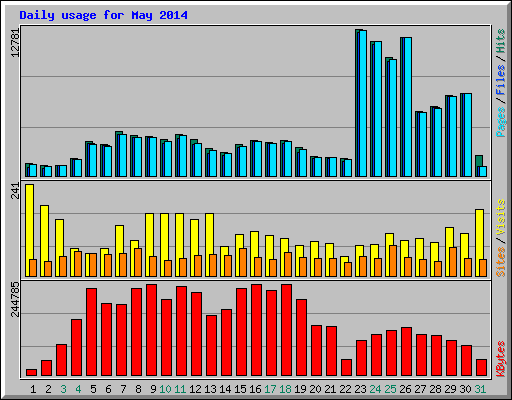Click green day label 11
This screenshot has height=400, width=512.
click(x=180, y=389)
